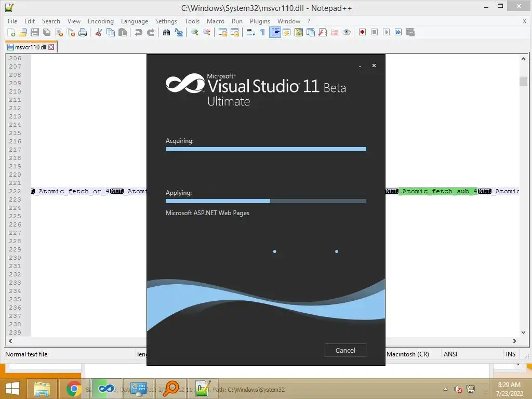The height and width of the screenshot is (399, 532).
Task: Open the Edit menu
Action: click(30, 21)
